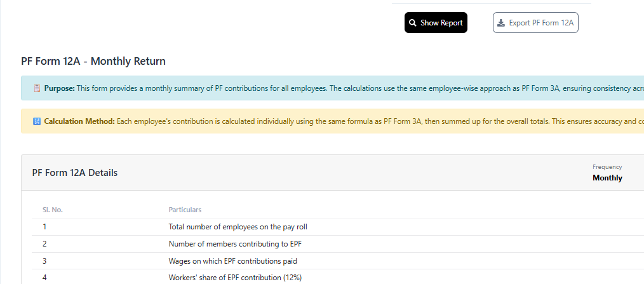Click the Particulars column header

coord(185,210)
